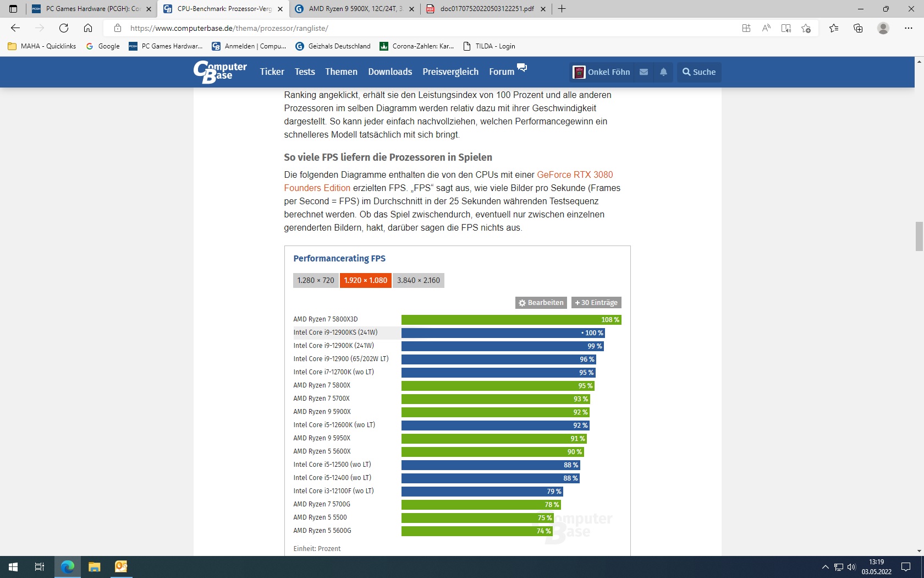This screenshot has height=578, width=924.
Task: Open the Tests menu item
Action: point(305,72)
